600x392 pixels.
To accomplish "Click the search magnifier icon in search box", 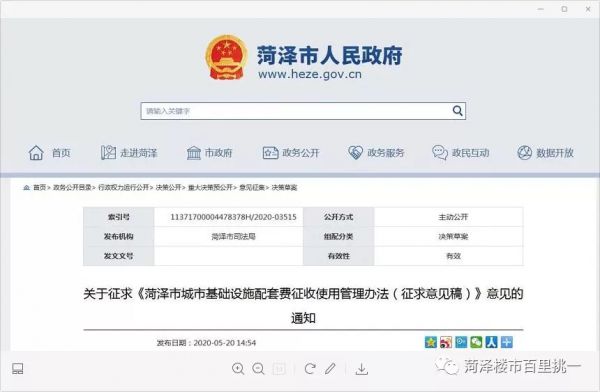I will [457, 111].
